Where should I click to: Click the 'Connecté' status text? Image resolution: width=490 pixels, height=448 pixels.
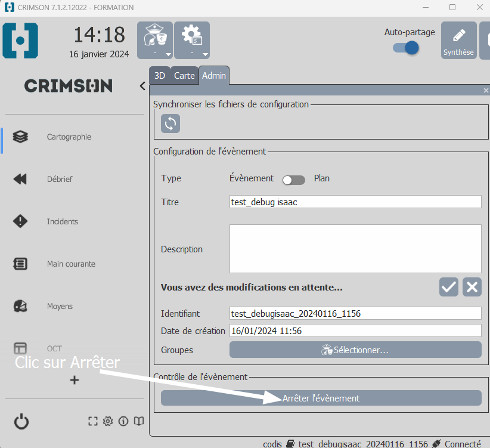(x=463, y=444)
